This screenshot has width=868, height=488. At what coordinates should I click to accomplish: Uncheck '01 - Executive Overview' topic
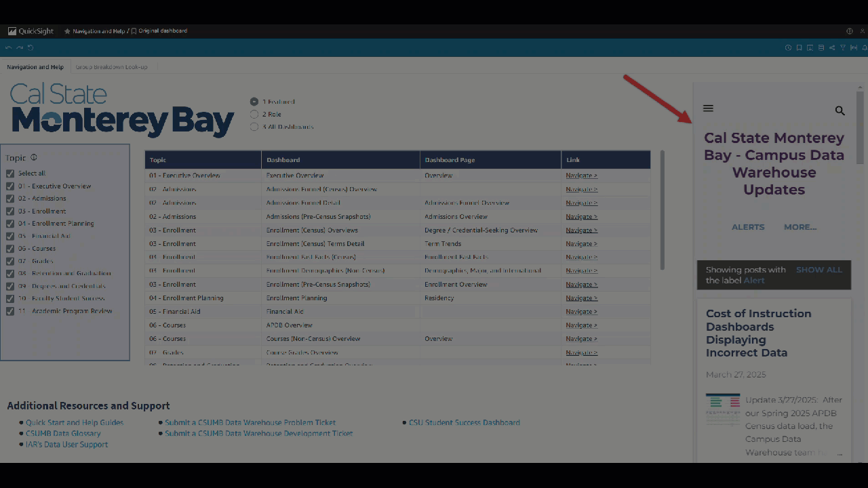(10, 186)
